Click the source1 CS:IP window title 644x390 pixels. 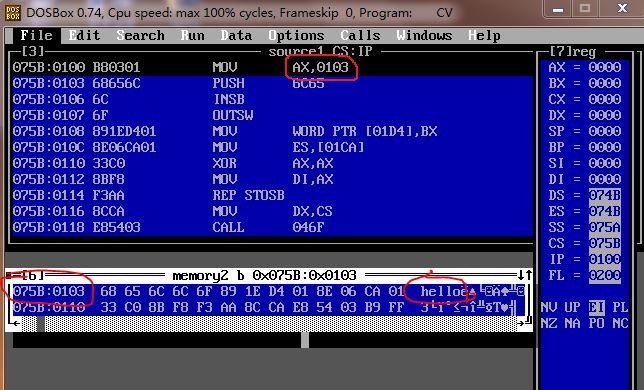(320, 51)
